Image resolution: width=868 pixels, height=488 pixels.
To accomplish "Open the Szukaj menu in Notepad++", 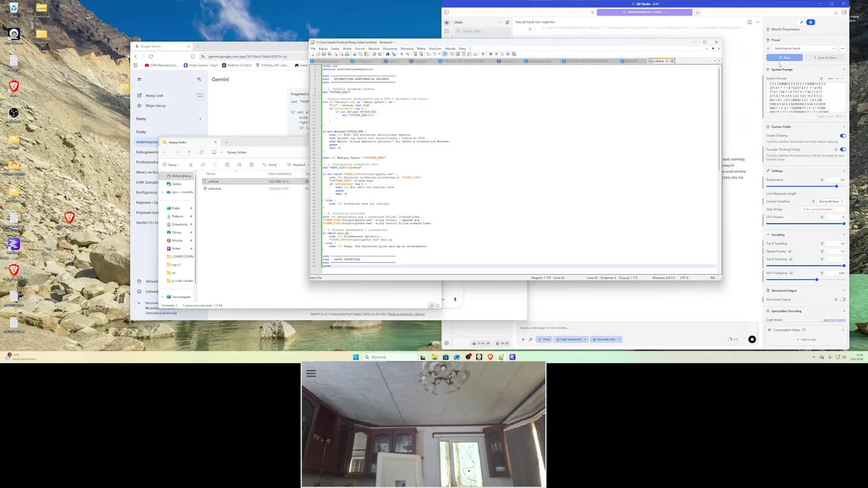I will point(336,49).
